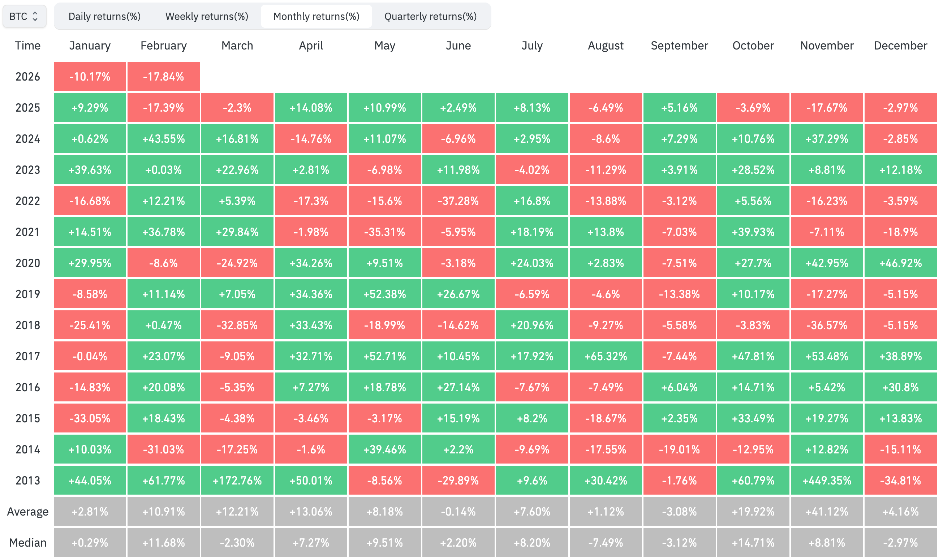Open the Quarterly returns(%) tab
The height and width of the screenshot is (560, 943).
[x=431, y=16]
